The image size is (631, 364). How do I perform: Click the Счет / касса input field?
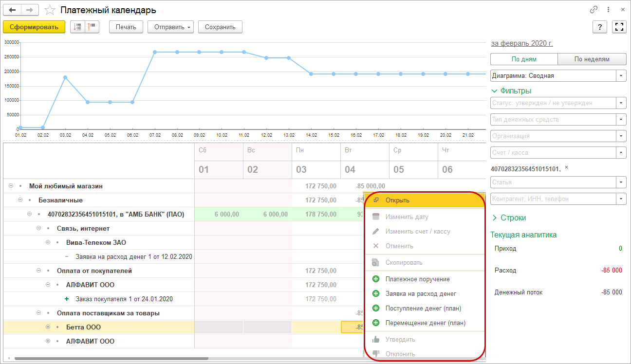pyautogui.click(x=554, y=153)
